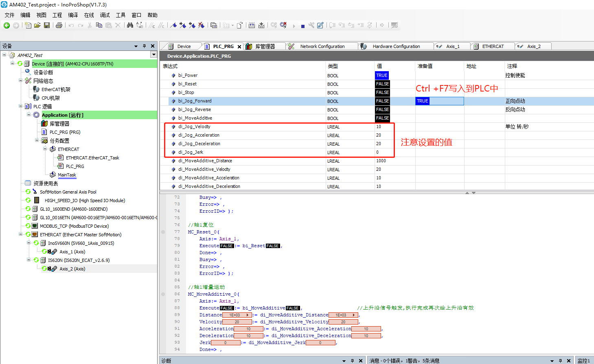Open the AM402_Test project dropdown
Screen dimensions: 594x364
click(x=153, y=54)
